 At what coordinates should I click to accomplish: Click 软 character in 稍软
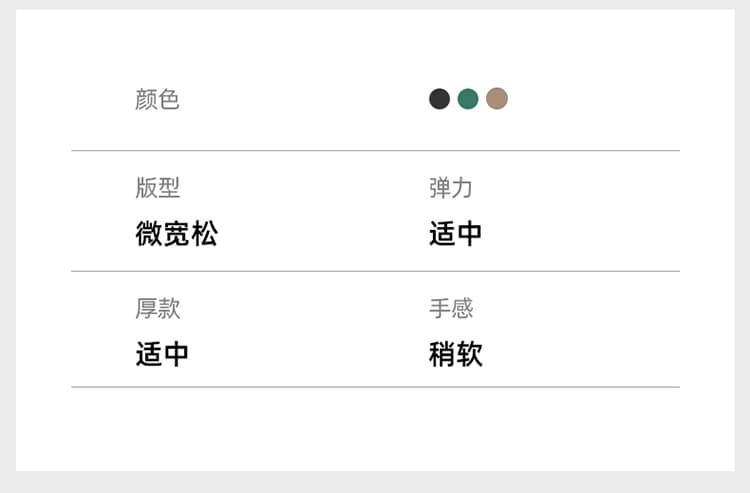469,354
